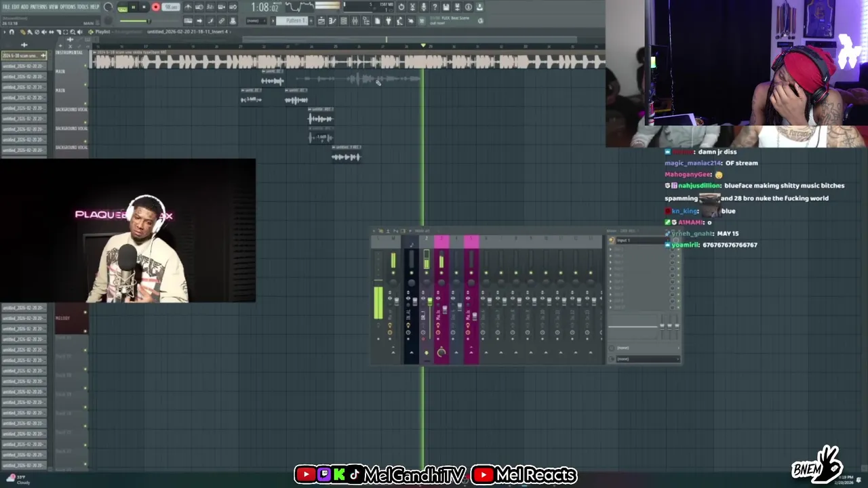Toggle countdown before recording icon
This screenshot has height=488, width=868.
tap(210, 7)
